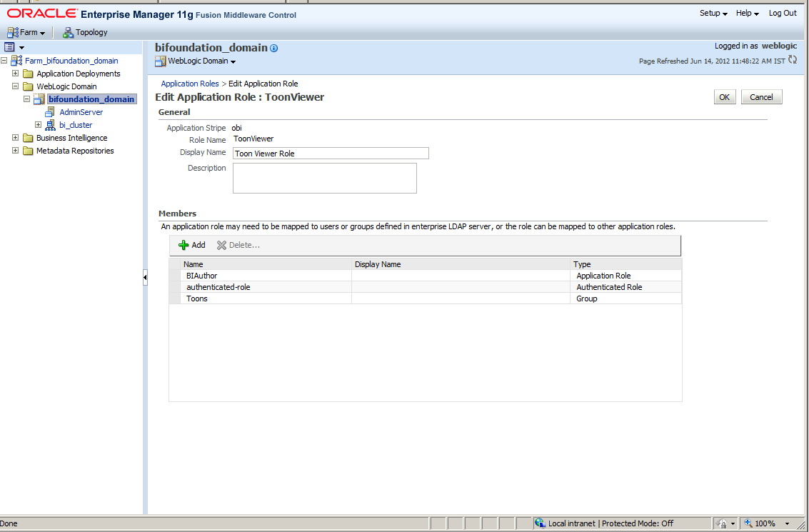
Task: Click the green plus Add member icon
Action: (184, 245)
